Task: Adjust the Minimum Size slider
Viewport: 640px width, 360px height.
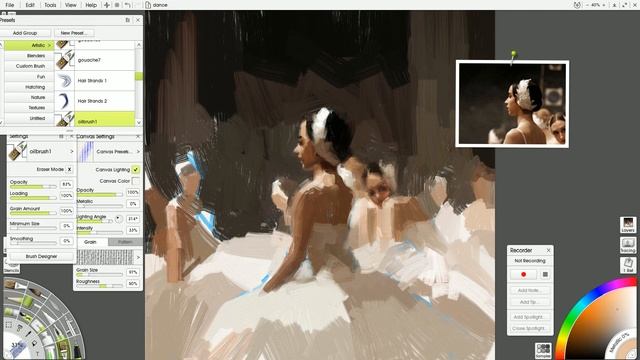Action: [33, 228]
